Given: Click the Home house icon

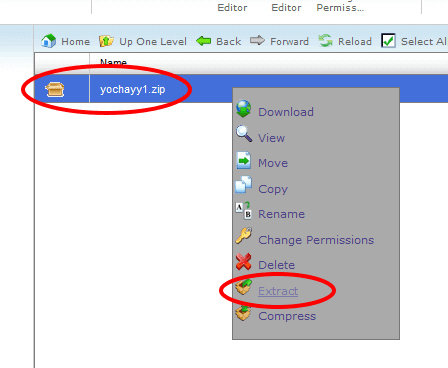Looking at the screenshot, I should pyautogui.click(x=48, y=41).
